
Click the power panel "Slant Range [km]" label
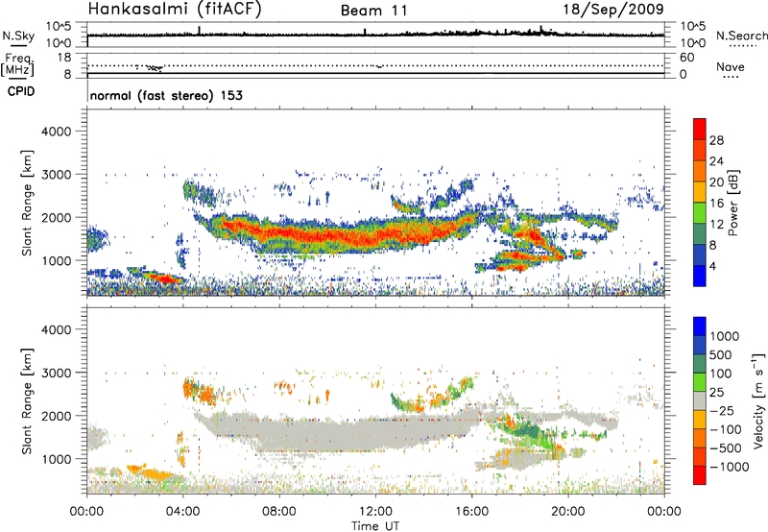[x=27, y=203]
